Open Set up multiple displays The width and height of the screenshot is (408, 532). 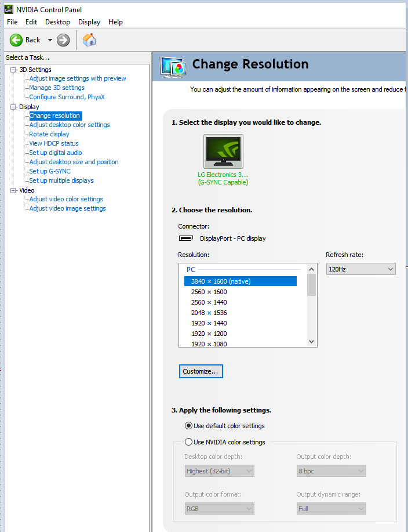point(61,180)
